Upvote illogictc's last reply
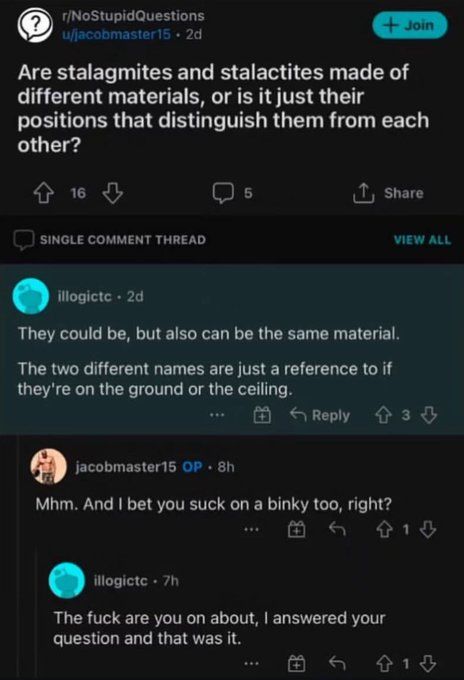The width and height of the screenshot is (464, 680). [x=383, y=664]
